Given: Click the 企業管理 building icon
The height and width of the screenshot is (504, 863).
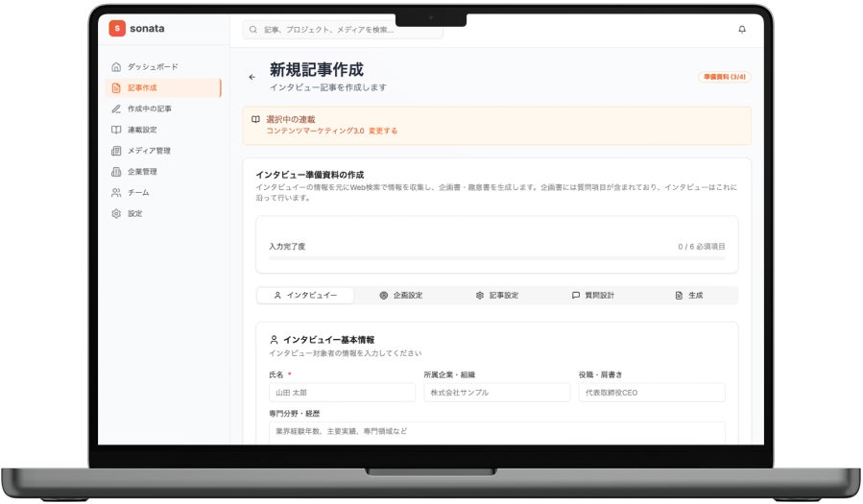Looking at the screenshot, I should pos(116,172).
